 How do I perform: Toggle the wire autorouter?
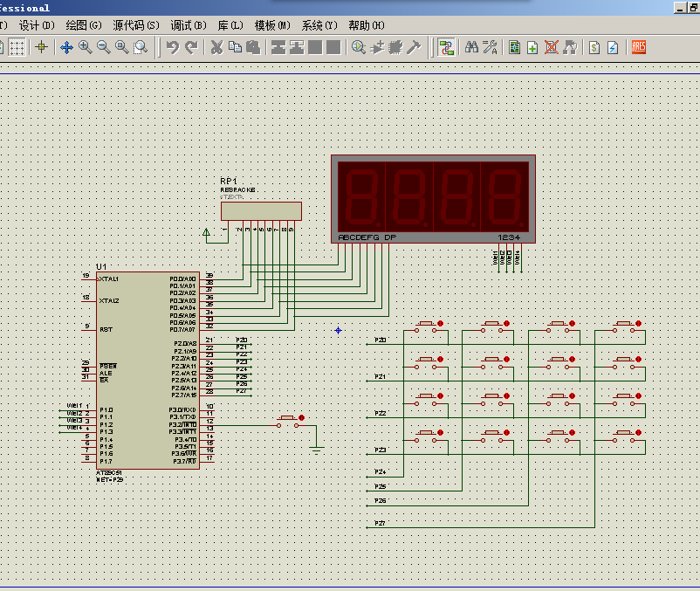click(x=446, y=47)
